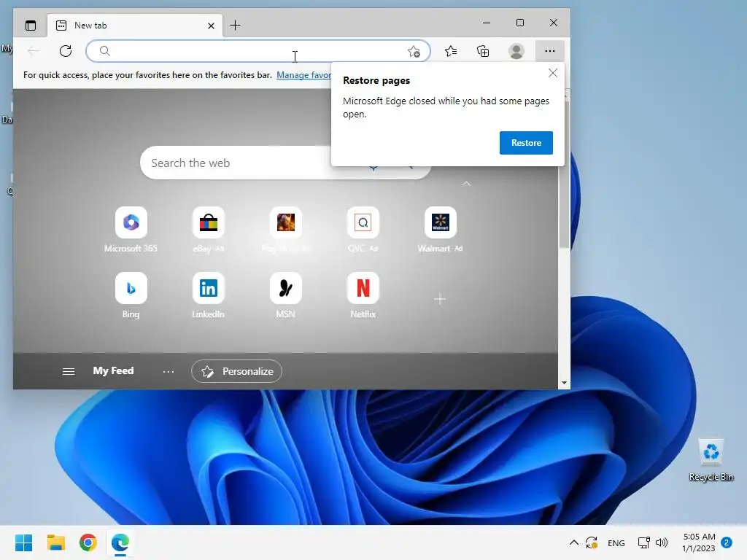
Task: Open the Windows Start menu
Action: 24,542
